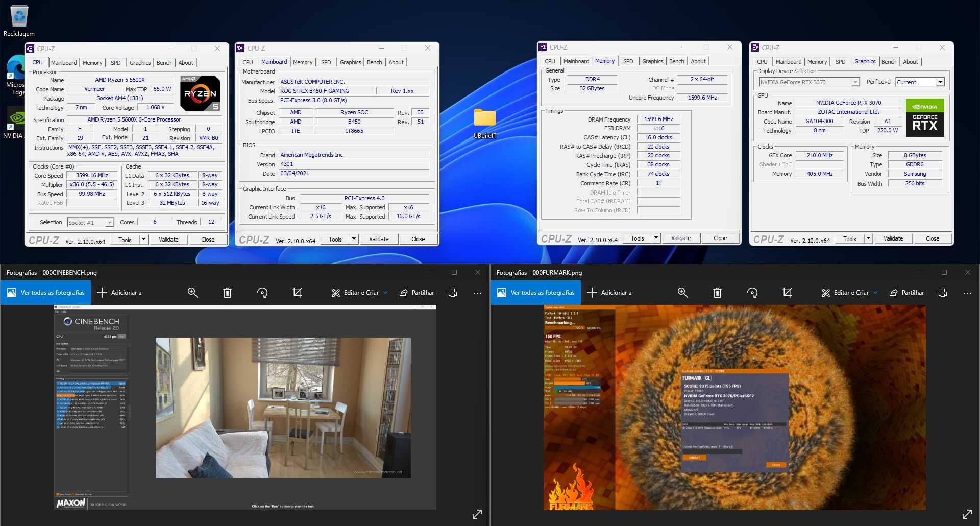Rotate the Cinebench photo
This screenshot has width=980, height=526.
262,293
